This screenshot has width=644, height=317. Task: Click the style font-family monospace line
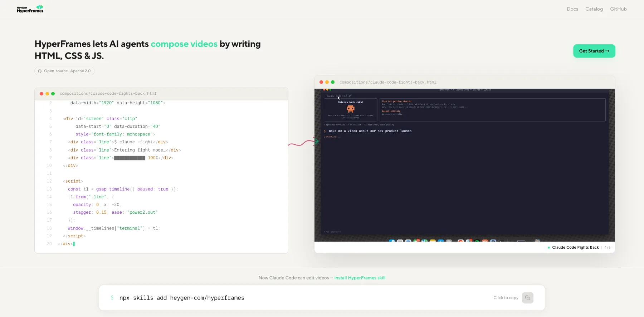pos(115,134)
